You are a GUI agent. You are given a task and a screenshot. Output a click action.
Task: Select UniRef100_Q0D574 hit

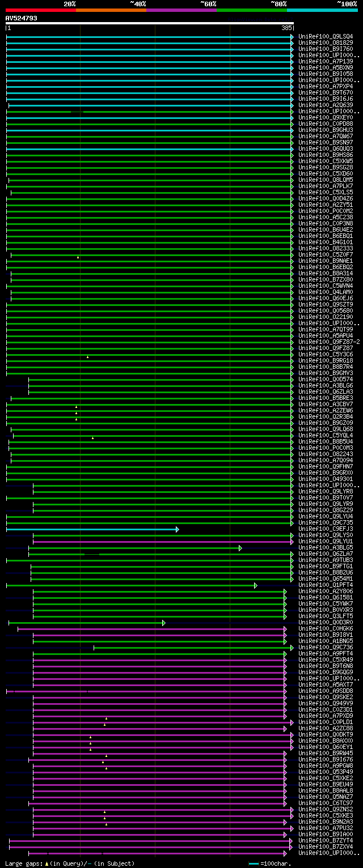tap(326, 379)
